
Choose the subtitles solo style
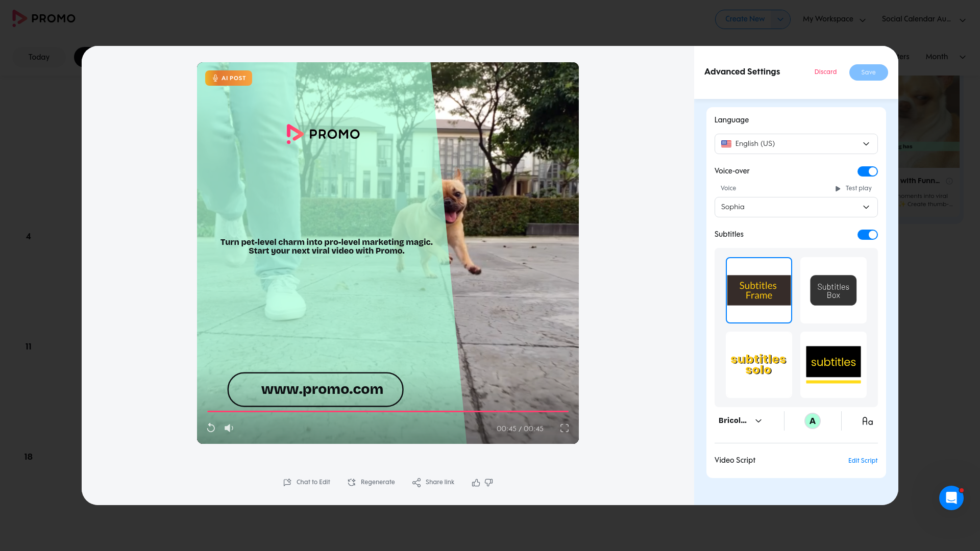coord(759,365)
